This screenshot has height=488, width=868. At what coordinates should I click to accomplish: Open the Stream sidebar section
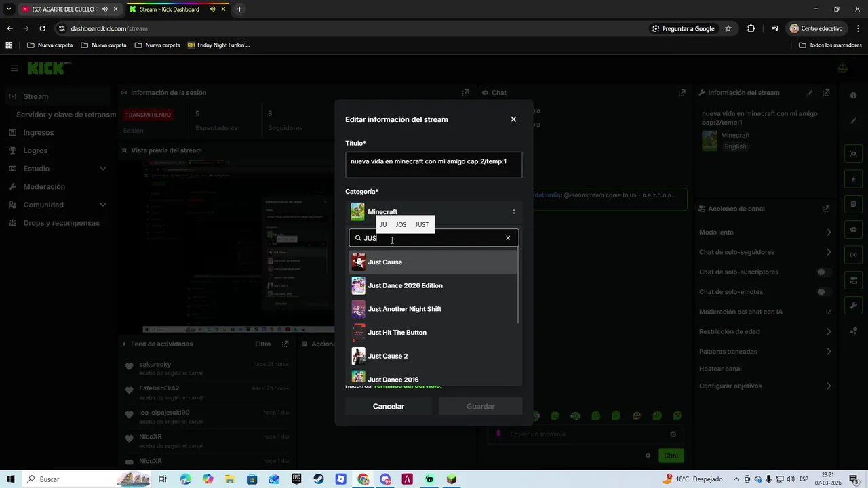coord(57,96)
